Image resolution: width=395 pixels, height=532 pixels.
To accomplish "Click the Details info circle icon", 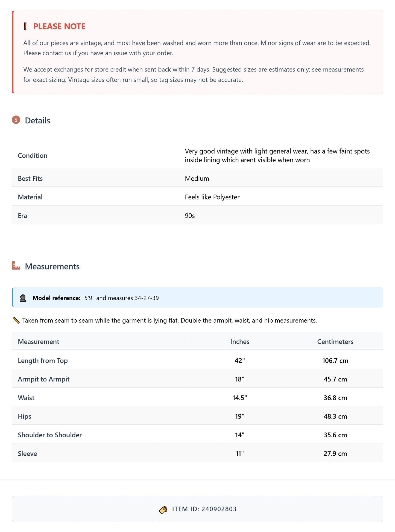I will 16,120.
